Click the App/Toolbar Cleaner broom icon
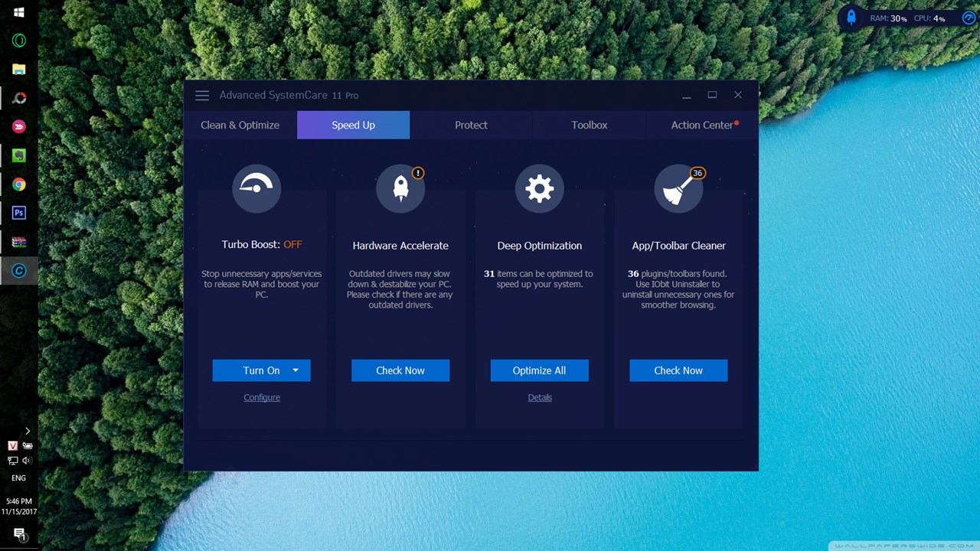The width and height of the screenshot is (980, 551). tap(678, 188)
